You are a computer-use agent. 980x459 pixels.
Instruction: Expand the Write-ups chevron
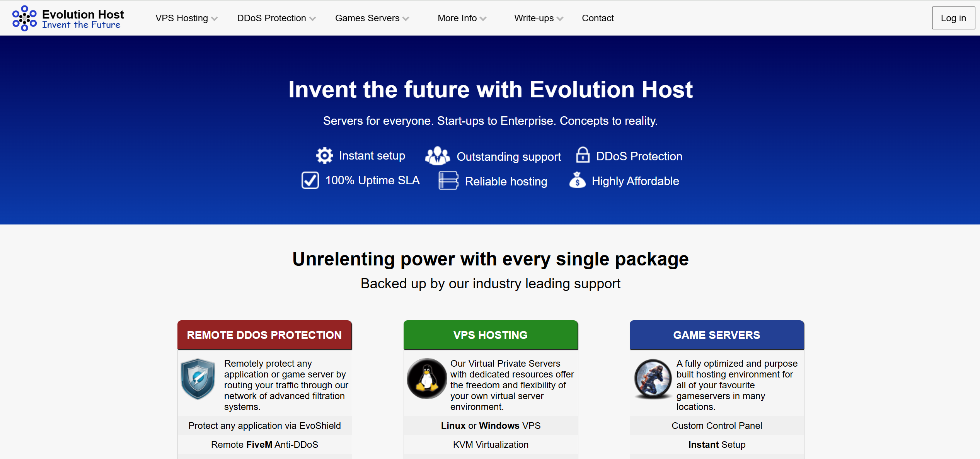pyautogui.click(x=560, y=19)
